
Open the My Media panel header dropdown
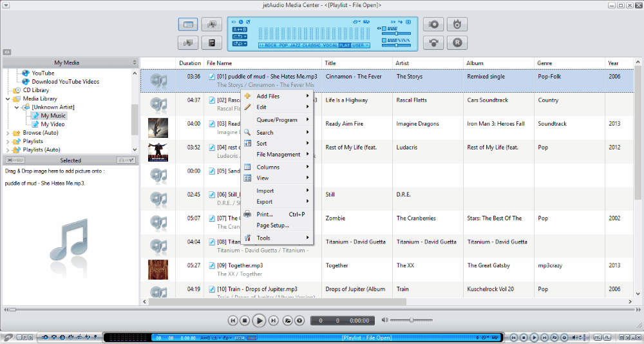pyautogui.click(x=135, y=63)
